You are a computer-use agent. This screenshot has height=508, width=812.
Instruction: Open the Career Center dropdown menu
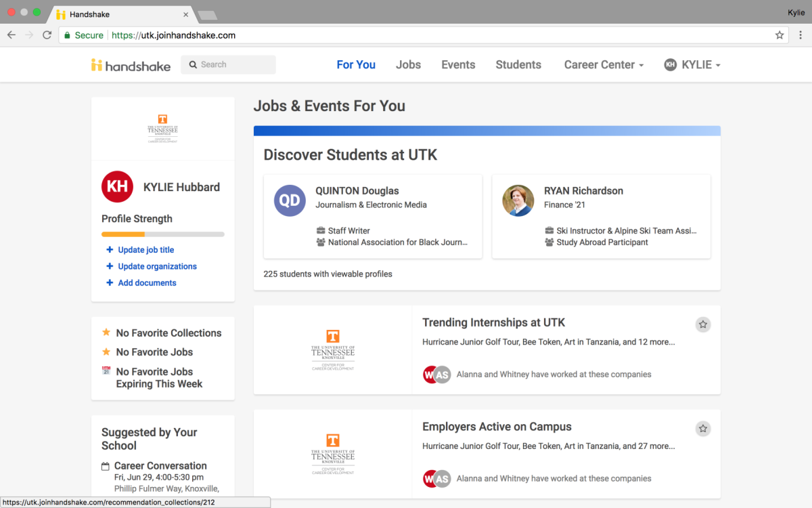(604, 65)
